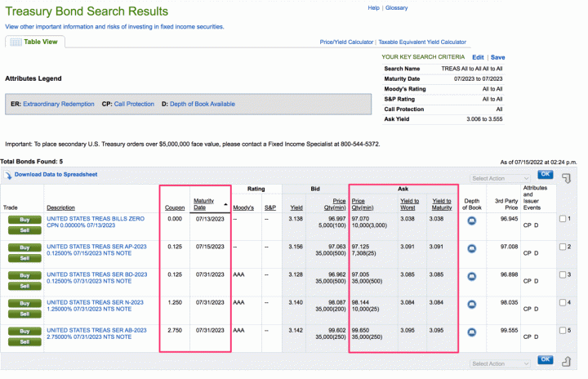Image resolution: width=588 pixels, height=379 pixels.
Task: Click the top-right arrow icon beside OK
Action: pos(566,176)
